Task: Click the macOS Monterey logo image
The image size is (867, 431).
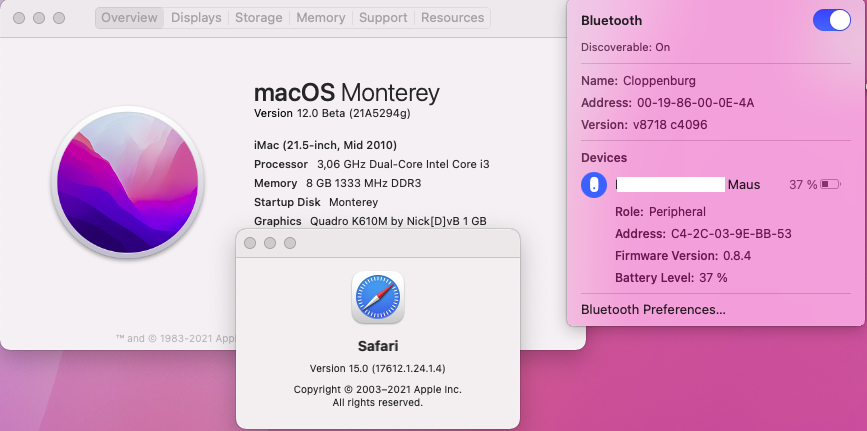Action: [128, 183]
